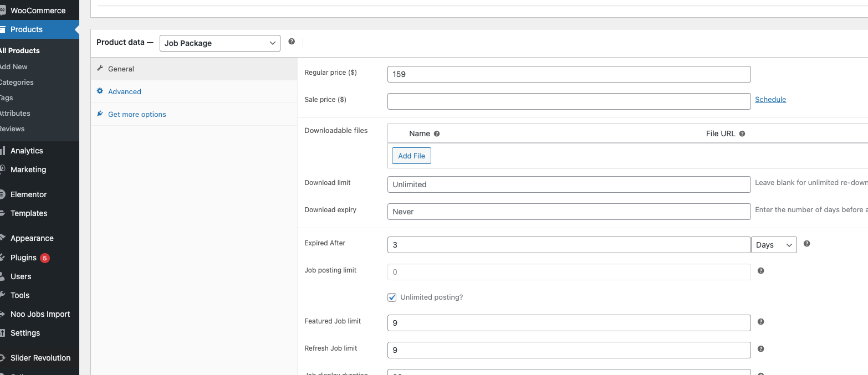Click the Featured Job limit field
Viewport: 868px width, 375px height.
tap(569, 323)
